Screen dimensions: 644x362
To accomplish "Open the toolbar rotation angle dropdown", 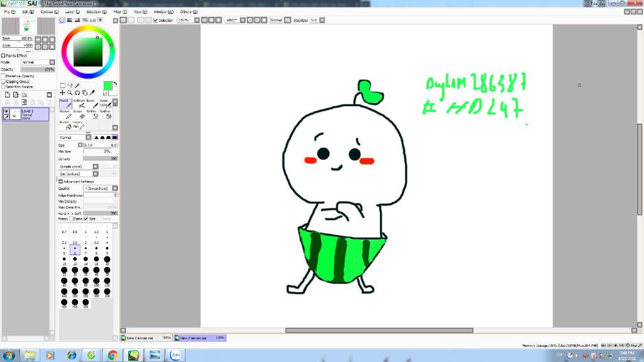I will click(243, 20).
